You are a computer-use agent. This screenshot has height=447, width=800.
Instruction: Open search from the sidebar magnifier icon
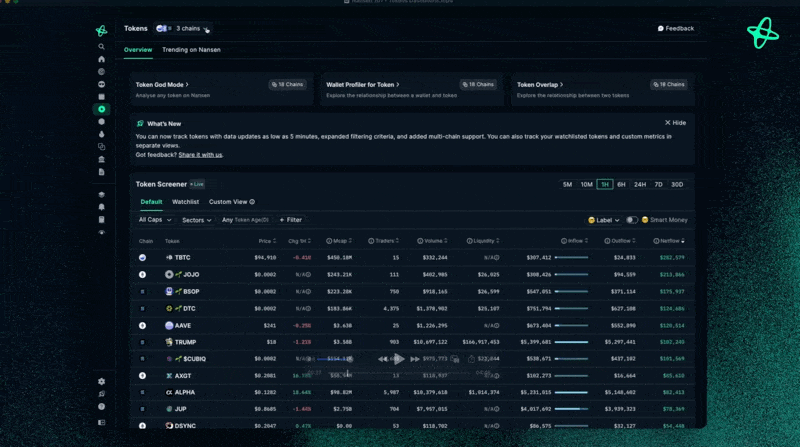tap(102, 47)
